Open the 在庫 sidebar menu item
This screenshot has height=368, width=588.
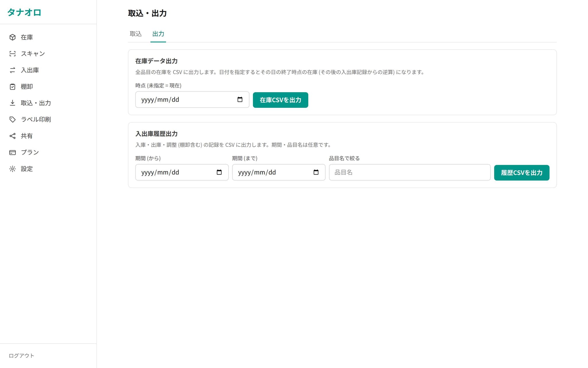tap(48, 37)
